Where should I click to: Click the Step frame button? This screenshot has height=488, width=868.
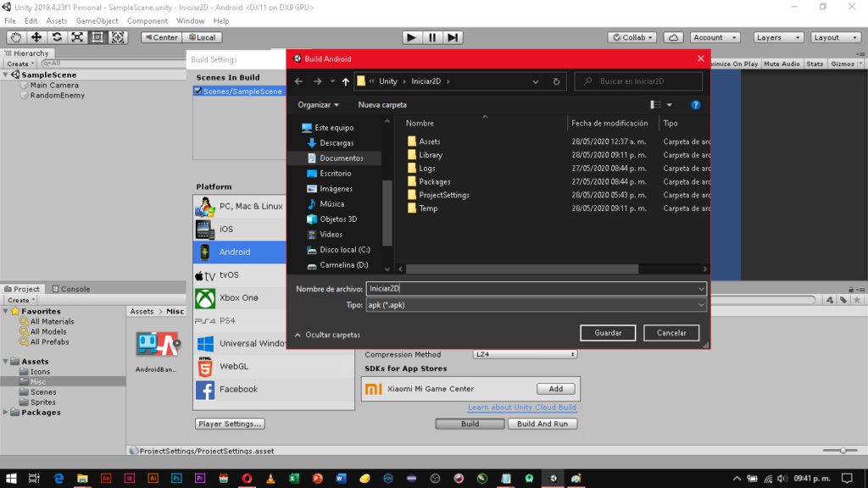453,37
